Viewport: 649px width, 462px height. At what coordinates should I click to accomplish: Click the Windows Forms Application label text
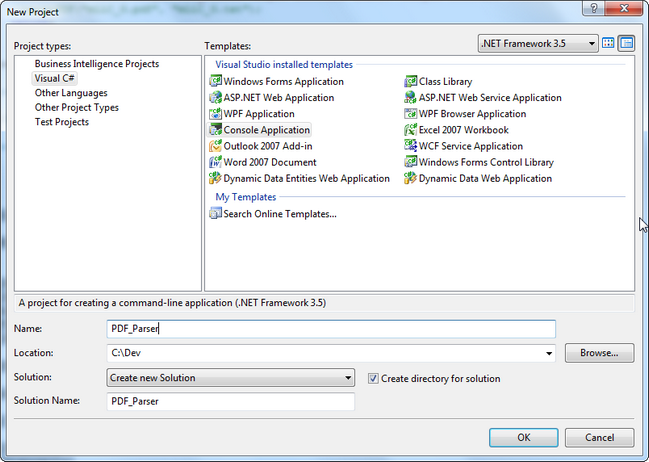[x=284, y=82]
